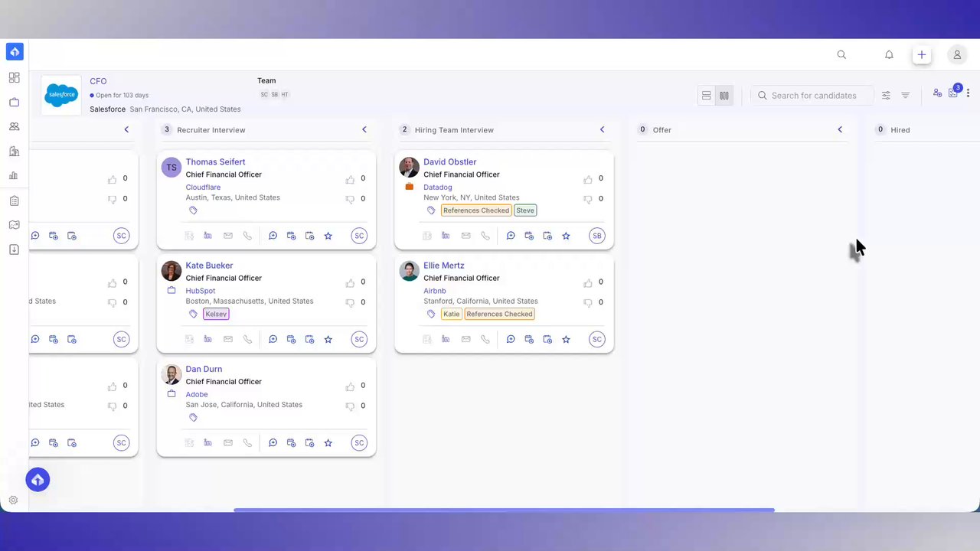Thumbs down Dan Durn

pyautogui.click(x=350, y=406)
